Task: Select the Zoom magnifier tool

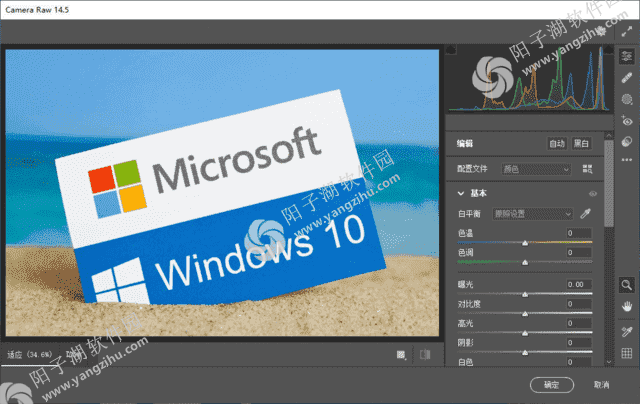Action: click(x=627, y=285)
